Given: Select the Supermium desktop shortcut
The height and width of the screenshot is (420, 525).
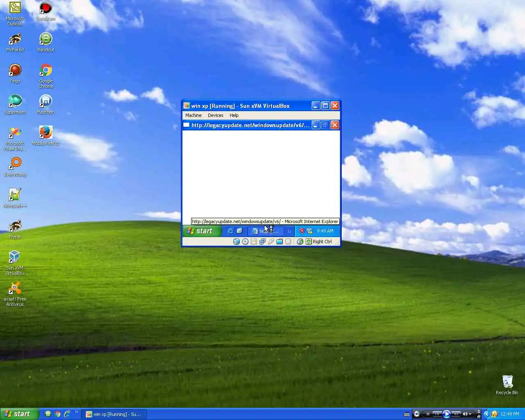Looking at the screenshot, I should pyautogui.click(x=15, y=105).
